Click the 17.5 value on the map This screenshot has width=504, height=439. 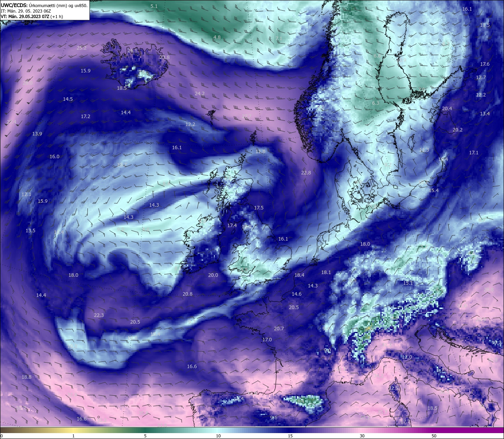point(259,208)
